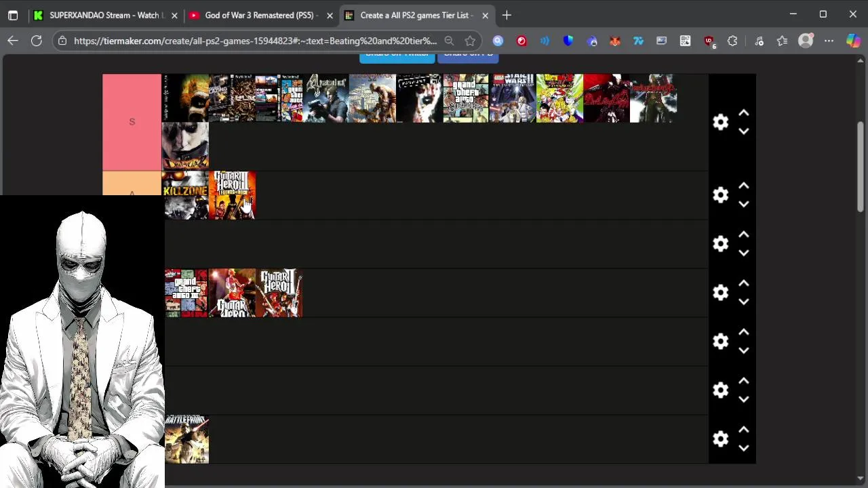Open the browser profile avatar
This screenshot has width=868, height=488.
[806, 41]
